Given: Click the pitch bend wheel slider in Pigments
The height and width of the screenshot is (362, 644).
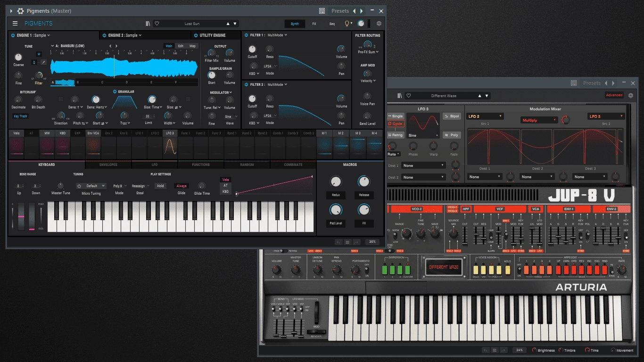Looking at the screenshot, I should pos(21,216).
